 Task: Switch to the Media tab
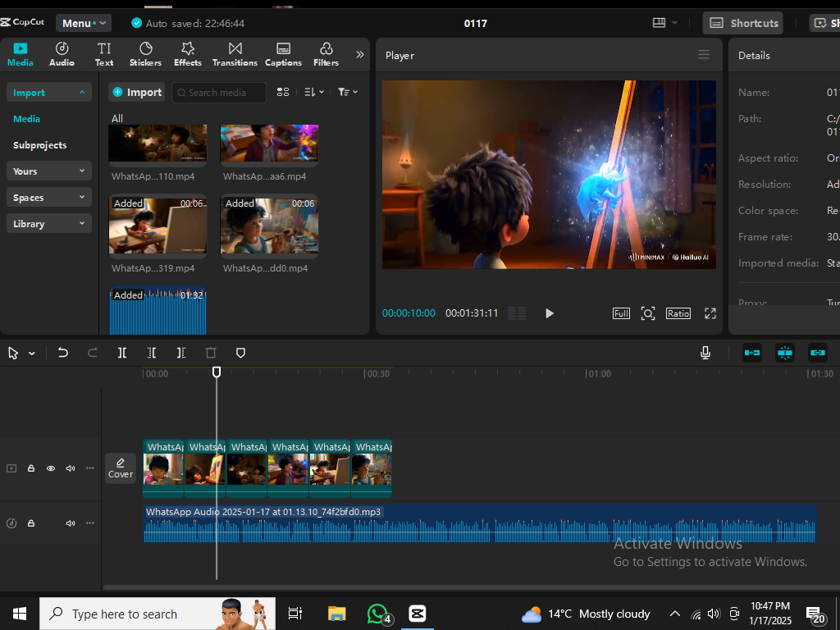[x=21, y=55]
